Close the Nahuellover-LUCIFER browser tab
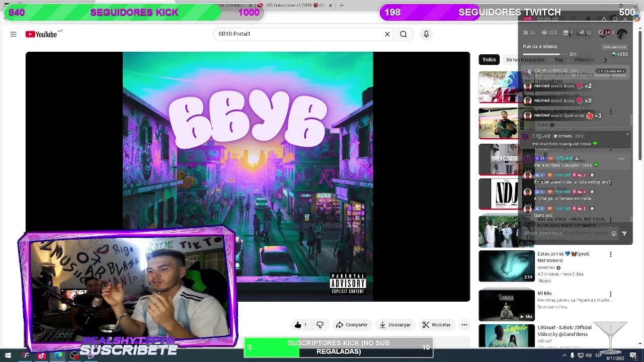 tap(331, 6)
